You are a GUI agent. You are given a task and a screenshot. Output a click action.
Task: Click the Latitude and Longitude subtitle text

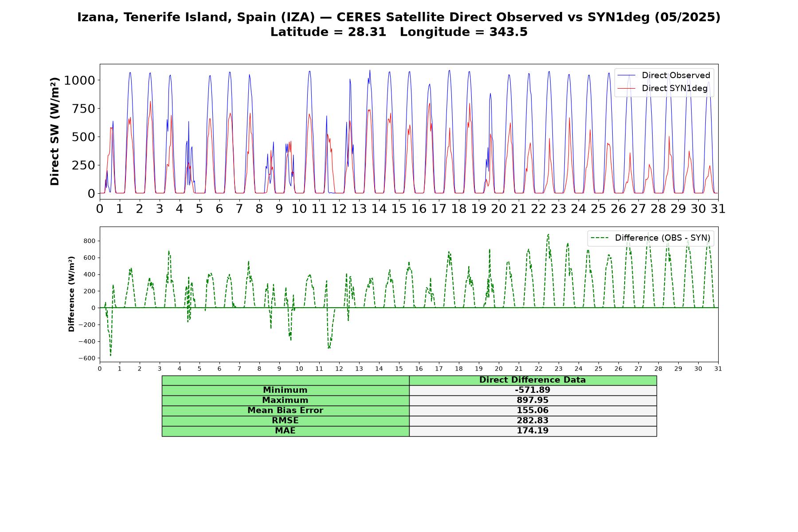399,32
